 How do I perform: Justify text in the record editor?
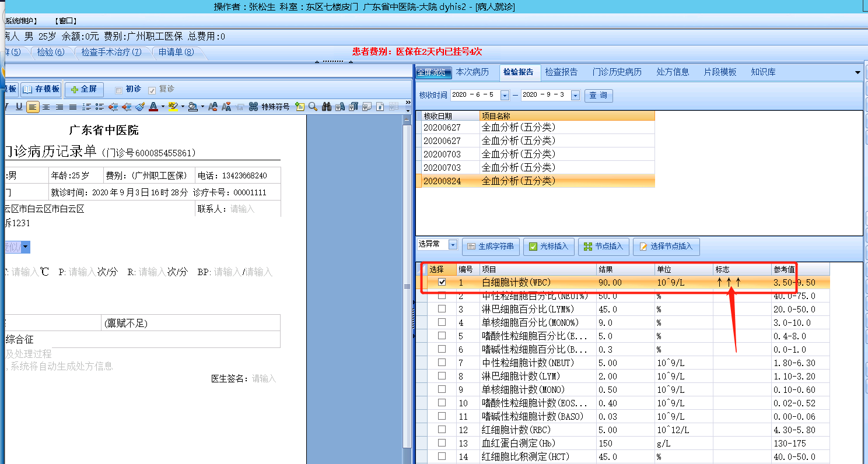[73, 107]
